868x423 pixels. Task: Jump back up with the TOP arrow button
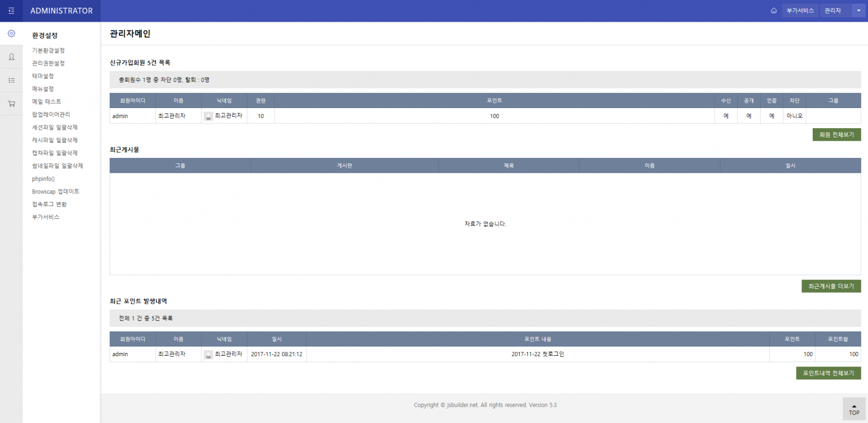click(854, 409)
